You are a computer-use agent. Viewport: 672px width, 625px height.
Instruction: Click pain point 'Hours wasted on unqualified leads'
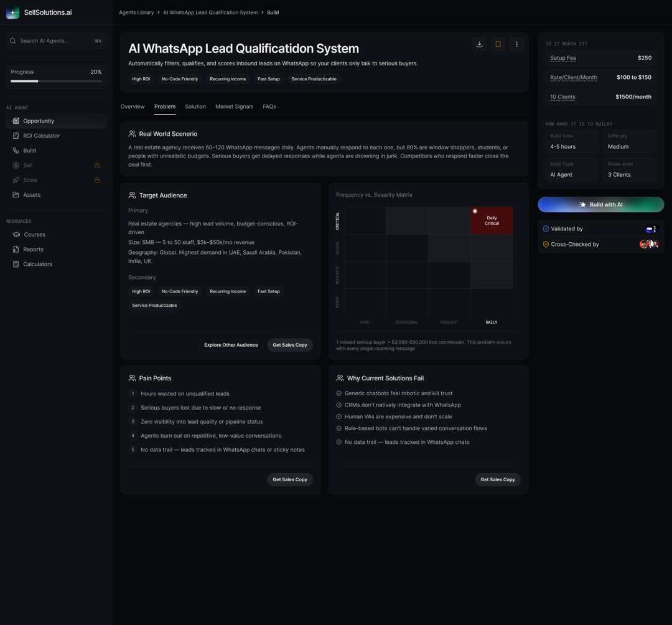click(x=185, y=393)
